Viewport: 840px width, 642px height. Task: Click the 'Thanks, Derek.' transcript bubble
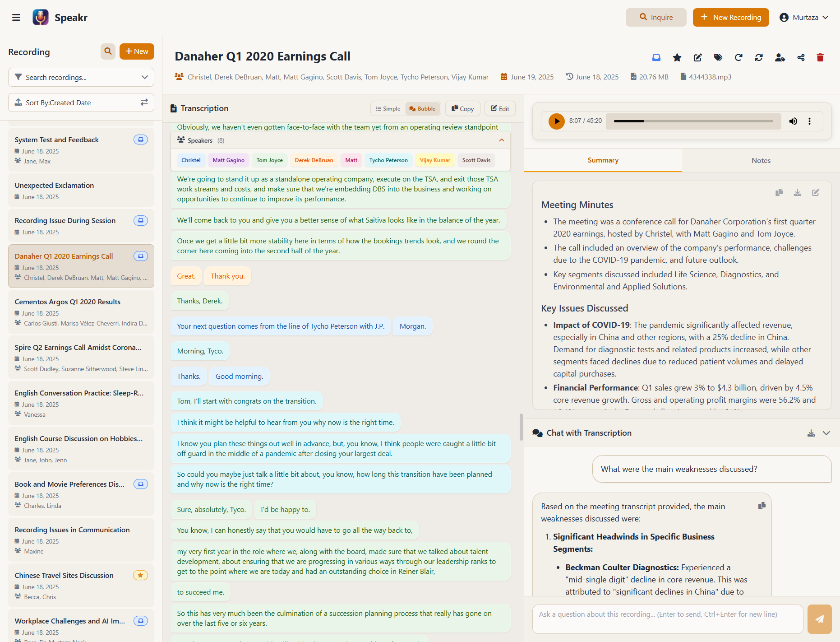200,301
